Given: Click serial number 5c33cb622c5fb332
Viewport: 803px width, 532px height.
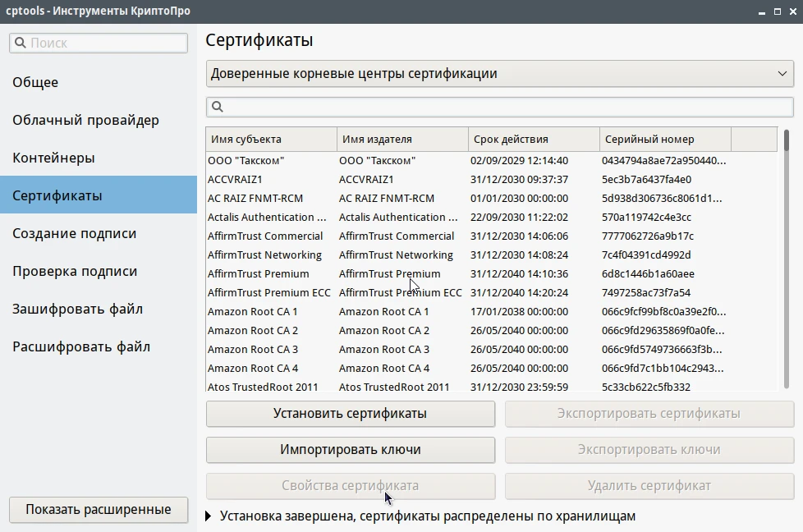Looking at the screenshot, I should tap(646, 387).
